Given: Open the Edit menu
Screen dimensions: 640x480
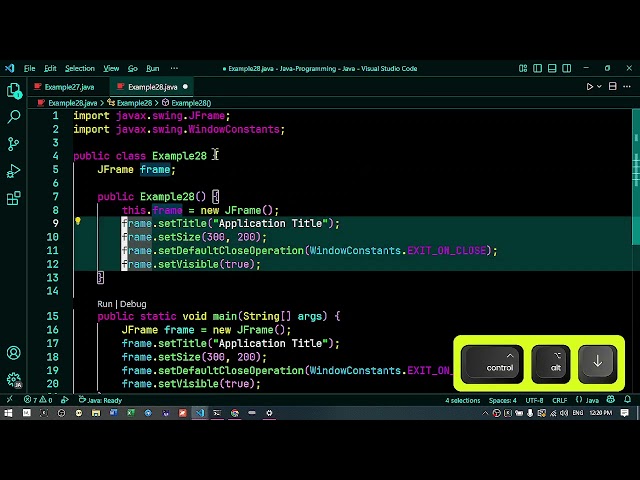Looking at the screenshot, I should [x=50, y=68].
